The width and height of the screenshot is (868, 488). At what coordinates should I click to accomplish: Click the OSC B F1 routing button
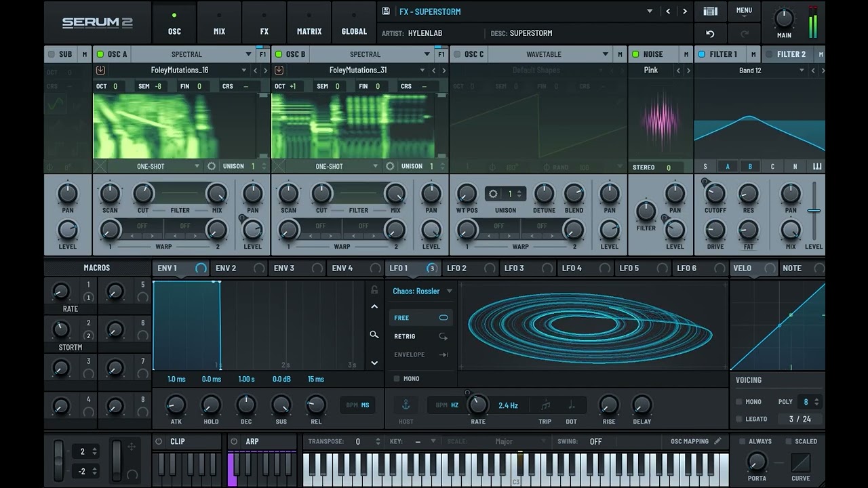click(x=441, y=54)
